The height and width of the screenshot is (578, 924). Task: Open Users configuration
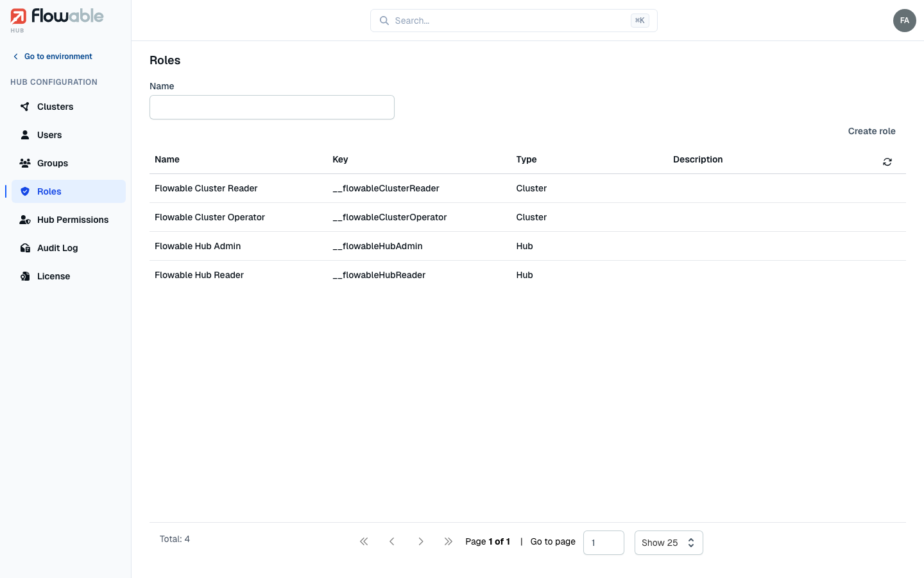tap(69, 135)
